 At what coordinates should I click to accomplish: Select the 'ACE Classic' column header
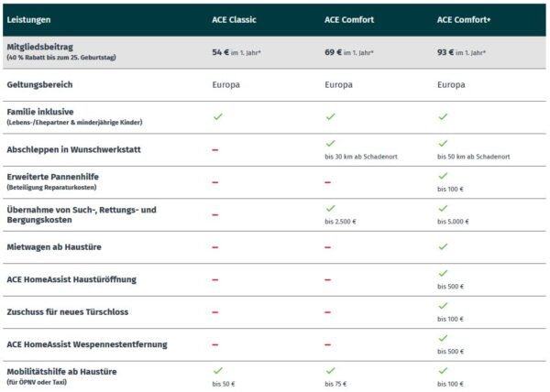coord(234,20)
